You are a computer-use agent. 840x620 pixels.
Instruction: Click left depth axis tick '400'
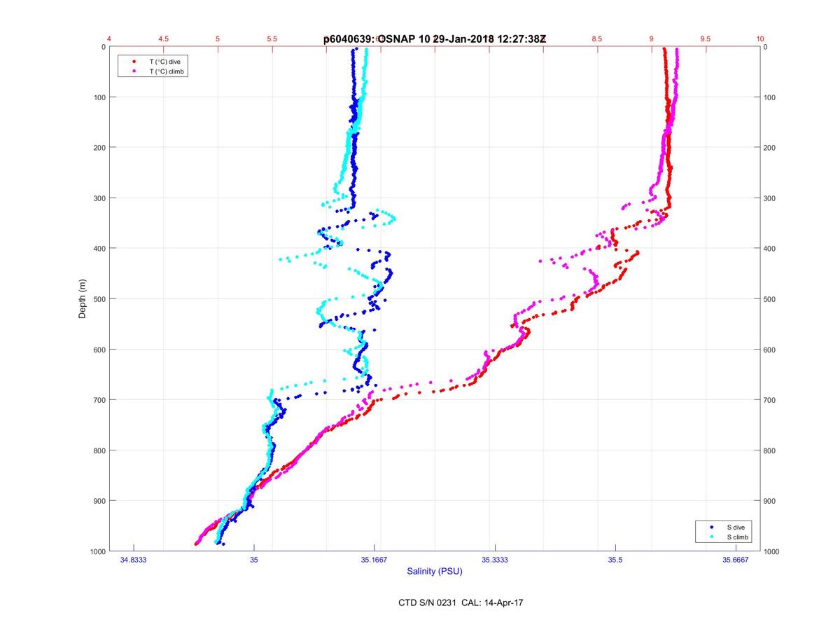tap(99, 249)
